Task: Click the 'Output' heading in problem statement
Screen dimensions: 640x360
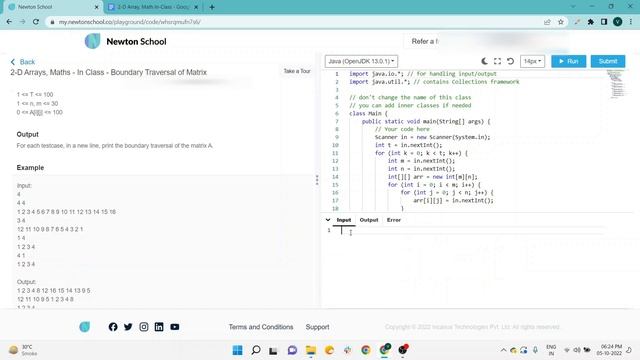Action: (27, 134)
